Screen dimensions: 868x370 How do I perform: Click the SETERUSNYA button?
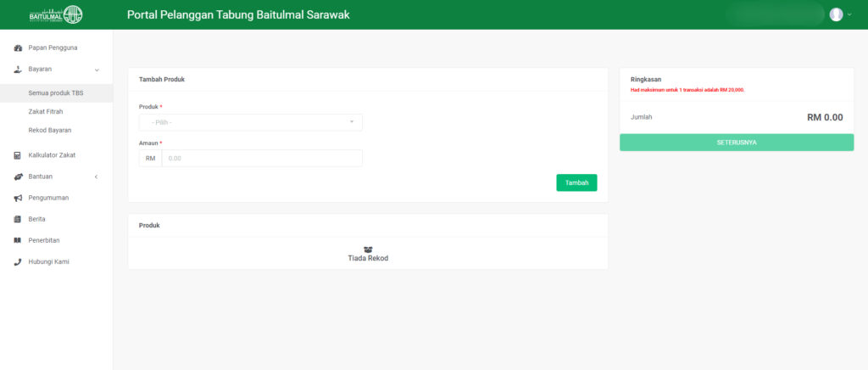click(737, 143)
